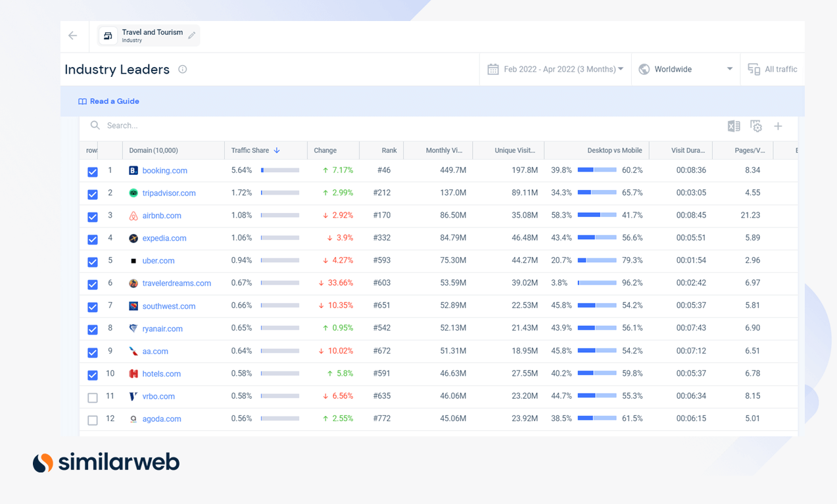Visit the tripadvisor.com domain link

[x=170, y=193]
